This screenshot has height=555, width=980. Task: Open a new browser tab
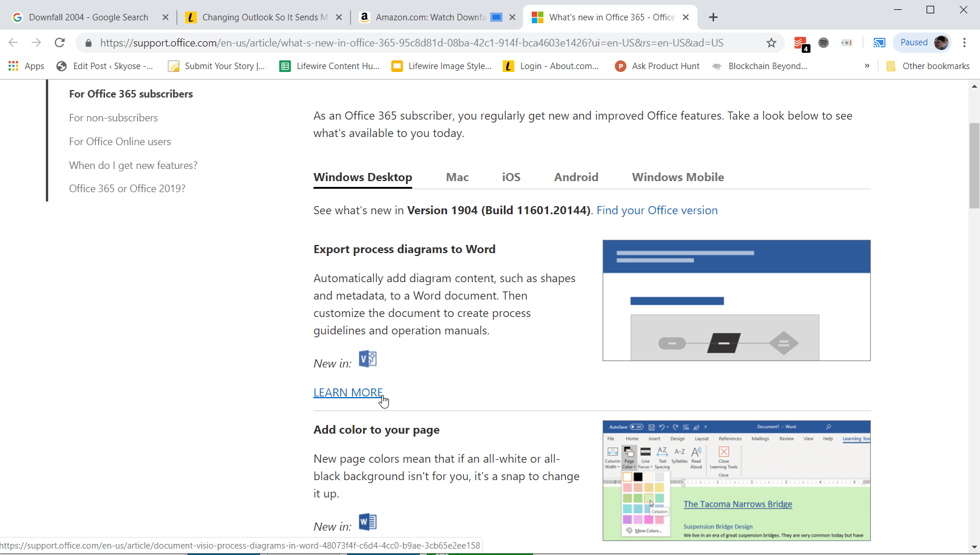coord(714,17)
